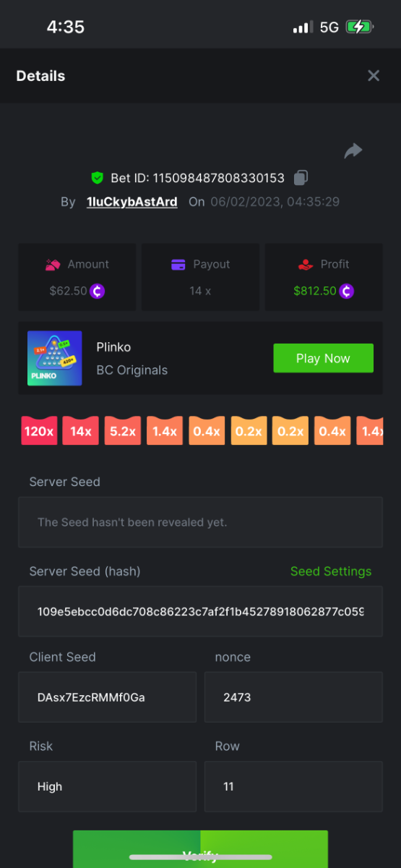The width and height of the screenshot is (401, 868).
Task: Tap the Profit hand icon
Action: pyautogui.click(x=306, y=265)
